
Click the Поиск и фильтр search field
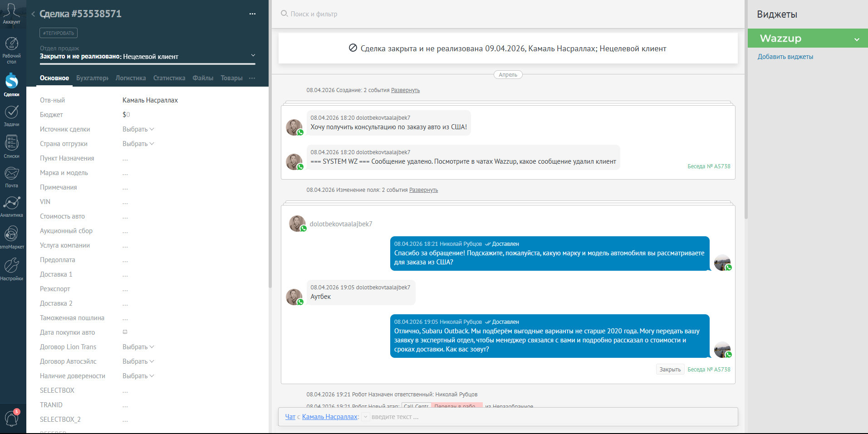[314, 14]
